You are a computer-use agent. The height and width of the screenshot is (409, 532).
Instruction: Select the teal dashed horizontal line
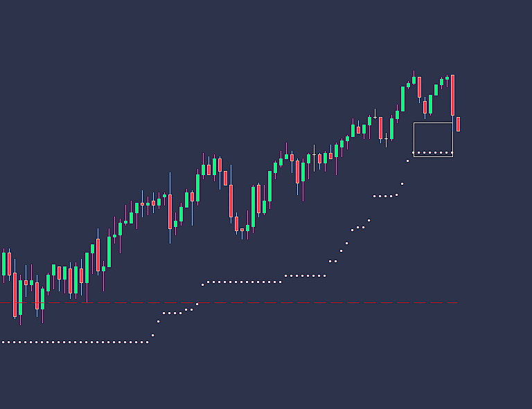277,302
